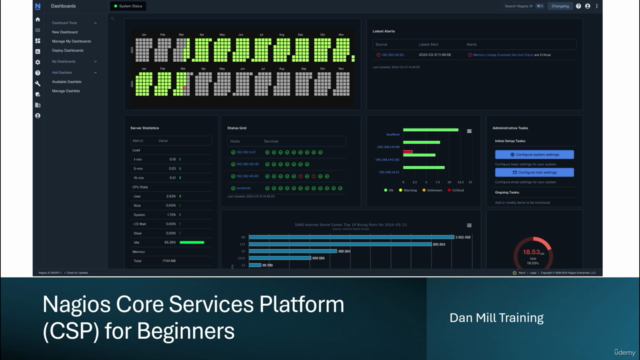Click status icon in footer bar

(514, 273)
